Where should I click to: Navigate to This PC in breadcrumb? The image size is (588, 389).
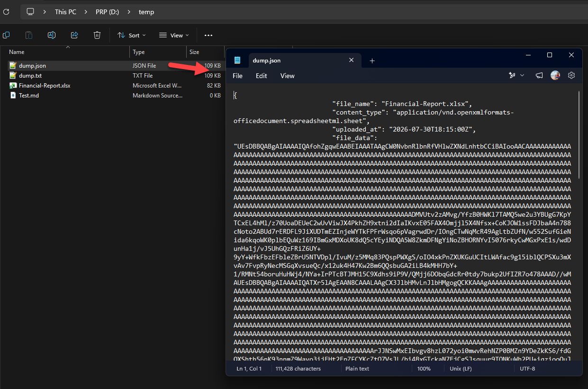coord(65,12)
